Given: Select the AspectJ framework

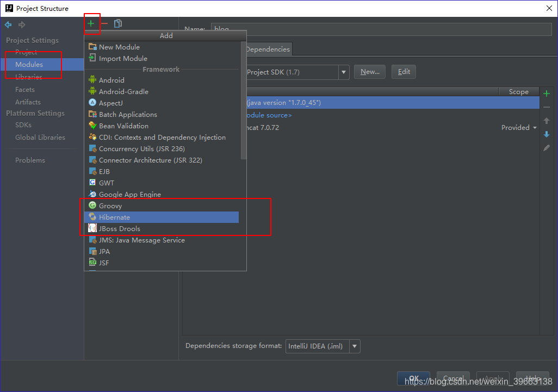Looking at the screenshot, I should pos(163,103).
